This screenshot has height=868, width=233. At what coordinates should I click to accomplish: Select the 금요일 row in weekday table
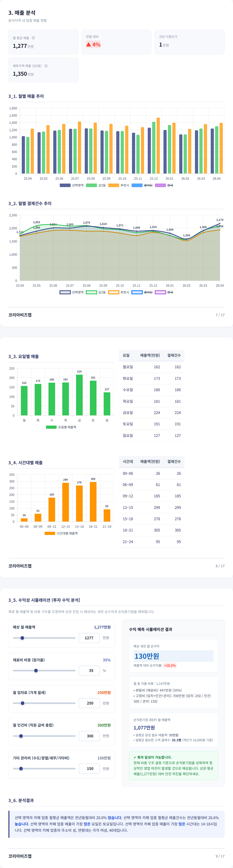pos(152,412)
